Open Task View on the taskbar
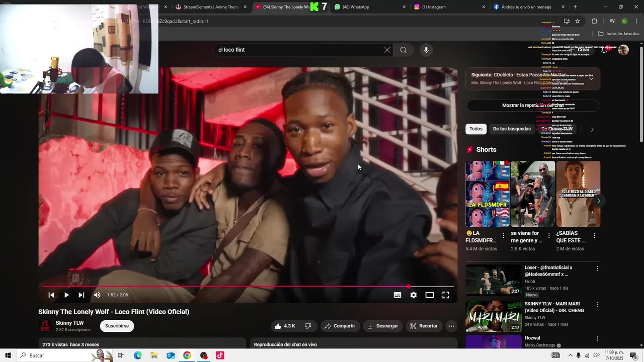Image resolution: width=644 pixels, height=362 pixels. point(121,355)
